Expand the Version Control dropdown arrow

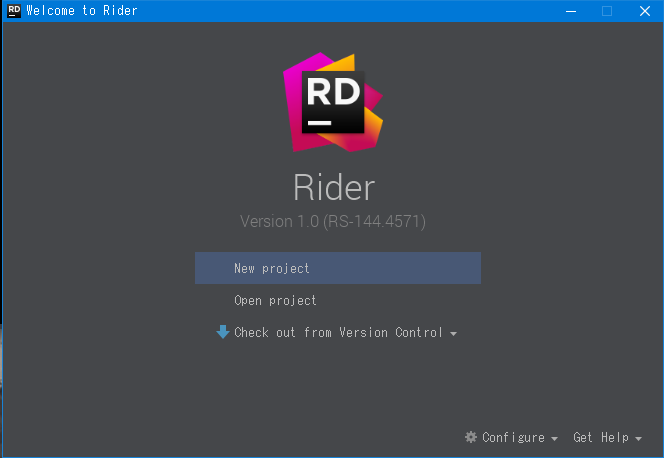click(453, 334)
